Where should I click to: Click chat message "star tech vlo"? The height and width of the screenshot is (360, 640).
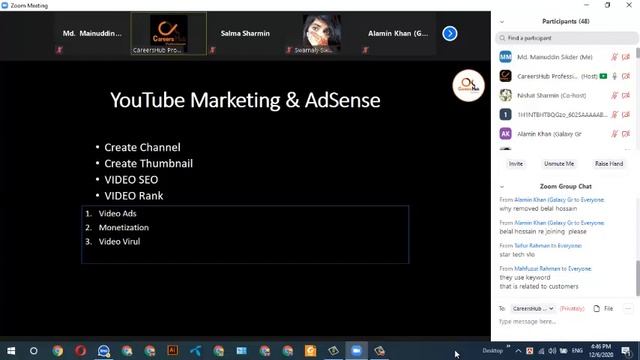click(517, 254)
